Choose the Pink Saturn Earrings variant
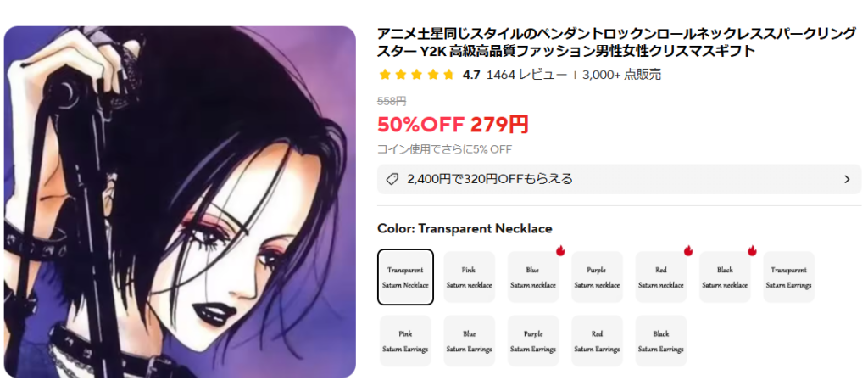 [405, 340]
